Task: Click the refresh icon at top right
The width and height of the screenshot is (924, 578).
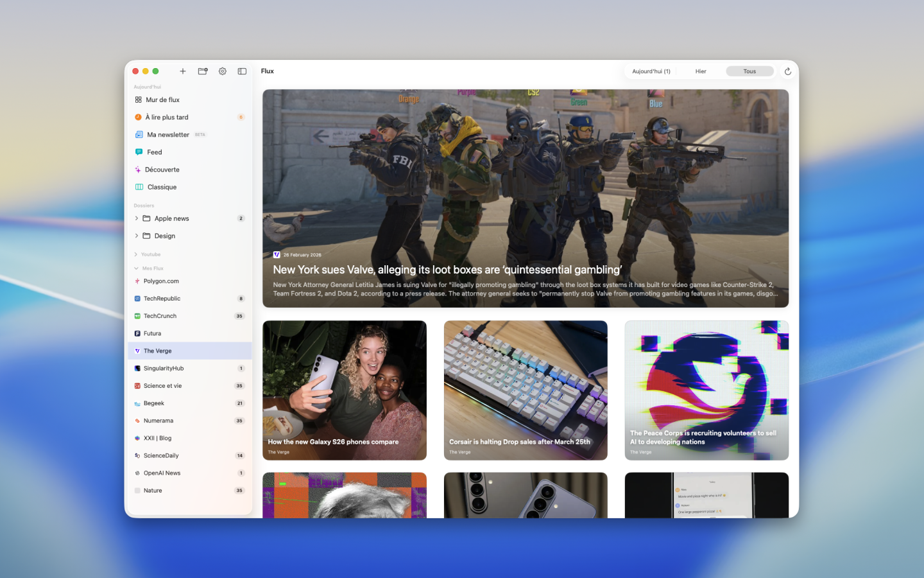Action: (788, 71)
